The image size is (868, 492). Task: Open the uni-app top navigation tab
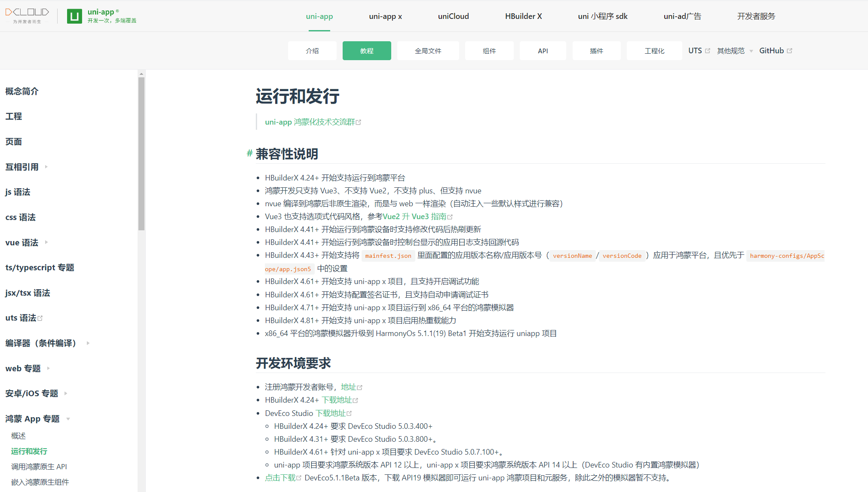coord(319,16)
